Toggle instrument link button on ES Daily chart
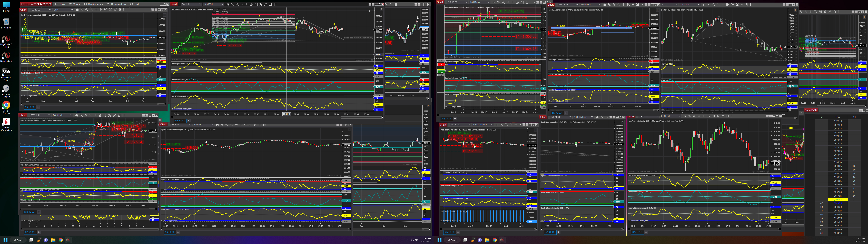Image resolution: width=868 pixels, height=244 pixels. click(x=153, y=10)
